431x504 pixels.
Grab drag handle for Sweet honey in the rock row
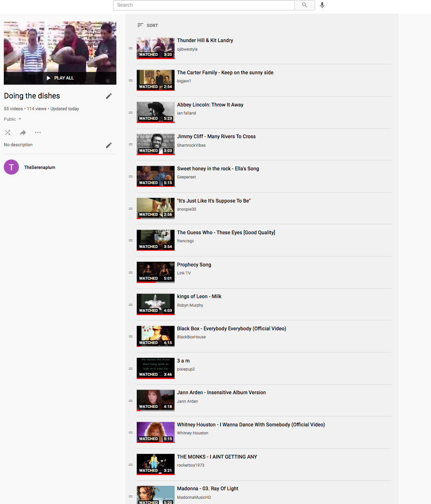131,177
